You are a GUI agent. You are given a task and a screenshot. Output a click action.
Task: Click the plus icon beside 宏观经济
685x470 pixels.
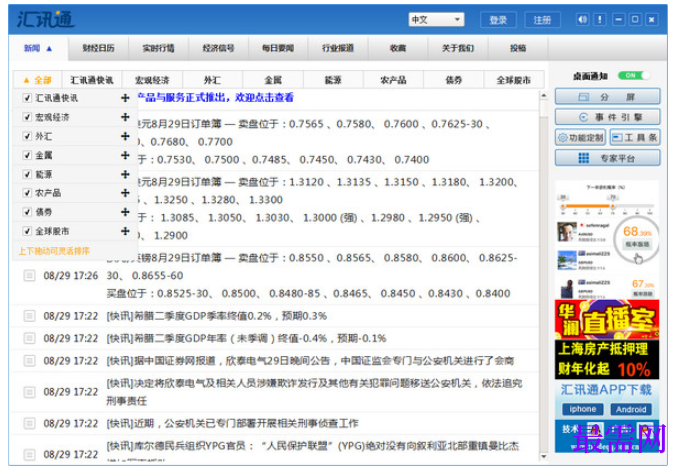click(125, 117)
